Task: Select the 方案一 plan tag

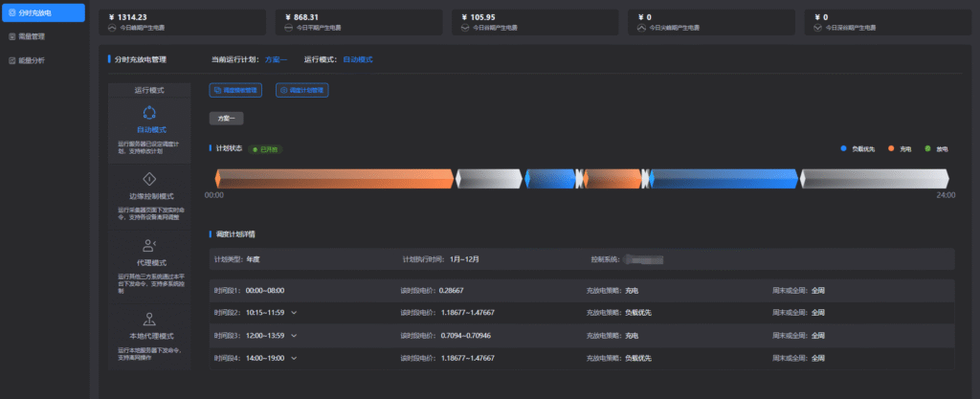Action: pyautogui.click(x=228, y=118)
